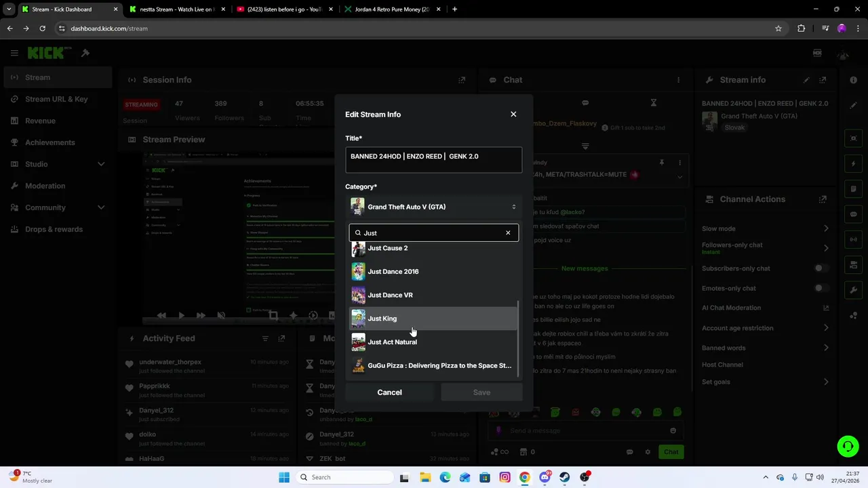Select Just Act Natural category
This screenshot has width=868, height=488.
pos(433,342)
